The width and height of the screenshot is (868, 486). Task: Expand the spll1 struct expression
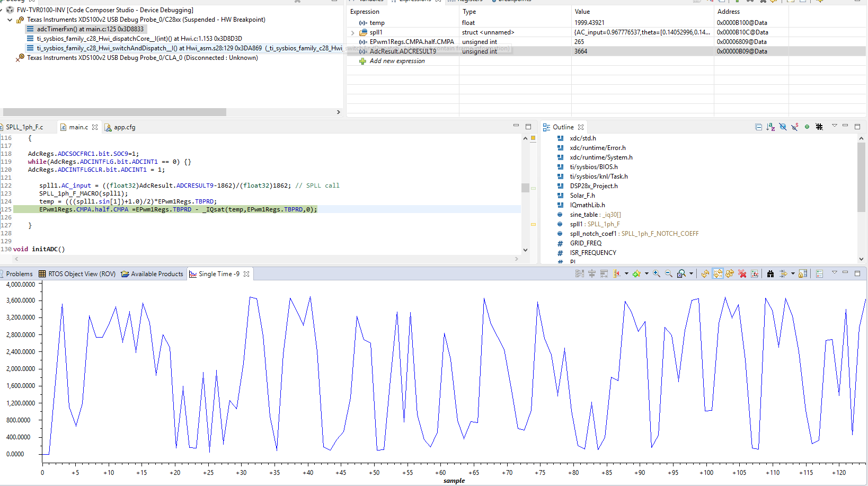(353, 32)
